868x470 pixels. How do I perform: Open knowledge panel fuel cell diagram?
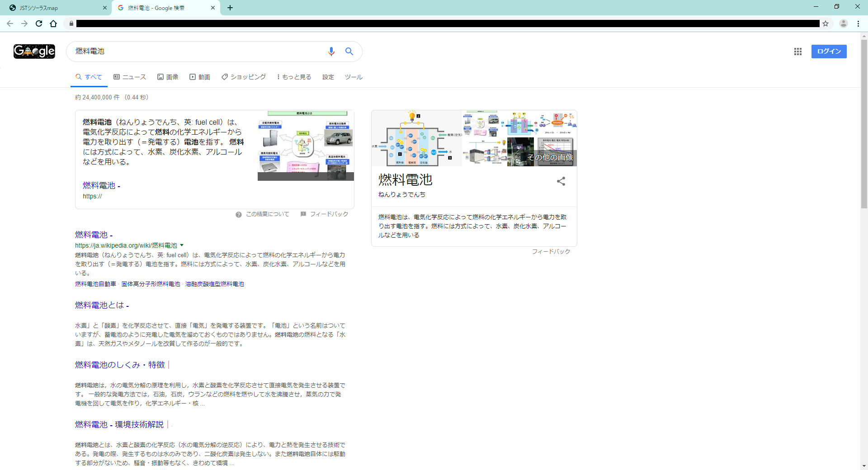point(417,138)
